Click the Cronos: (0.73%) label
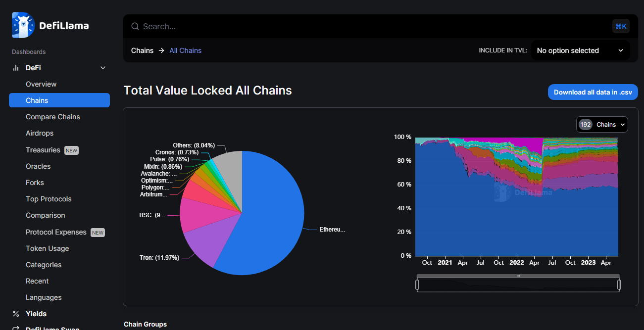Viewport: 644px width, 330px height. tap(177, 152)
